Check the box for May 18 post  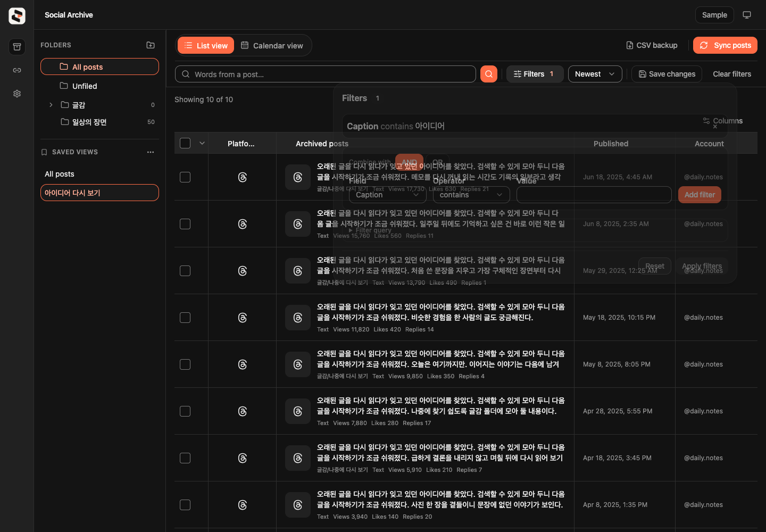click(x=185, y=318)
